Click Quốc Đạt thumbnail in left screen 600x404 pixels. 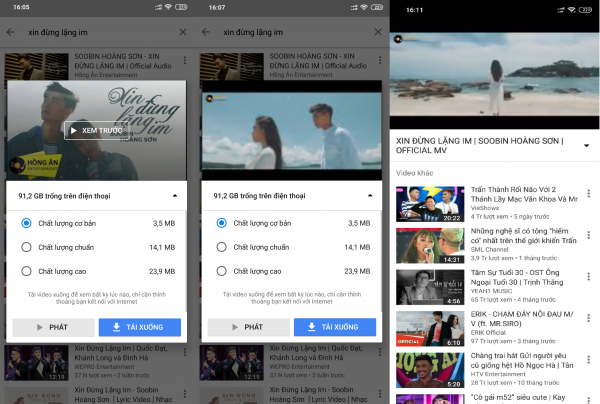point(36,363)
